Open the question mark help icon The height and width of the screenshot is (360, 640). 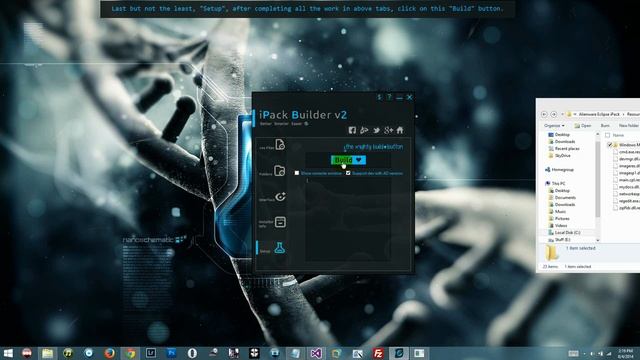tap(389, 97)
